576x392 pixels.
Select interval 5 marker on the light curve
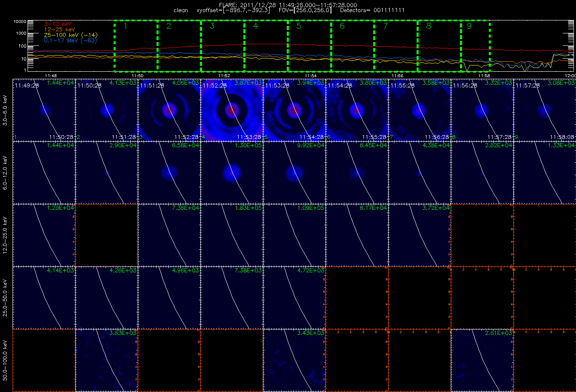pyautogui.click(x=299, y=26)
